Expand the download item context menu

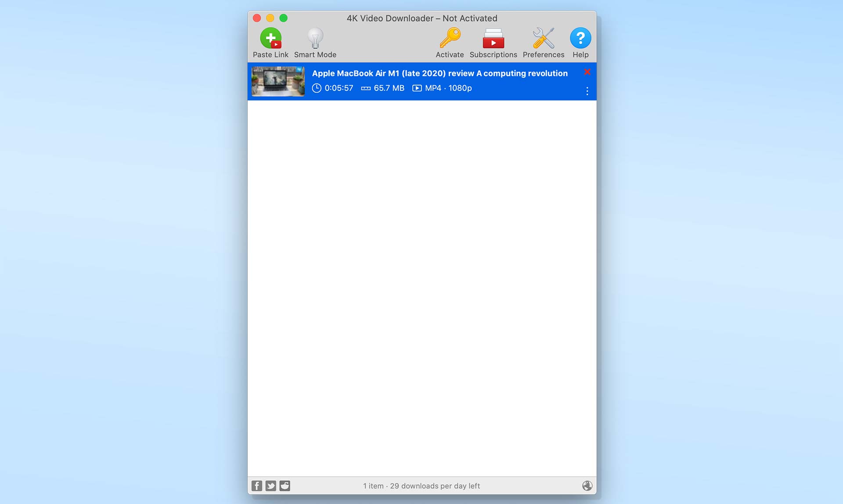[x=587, y=90]
